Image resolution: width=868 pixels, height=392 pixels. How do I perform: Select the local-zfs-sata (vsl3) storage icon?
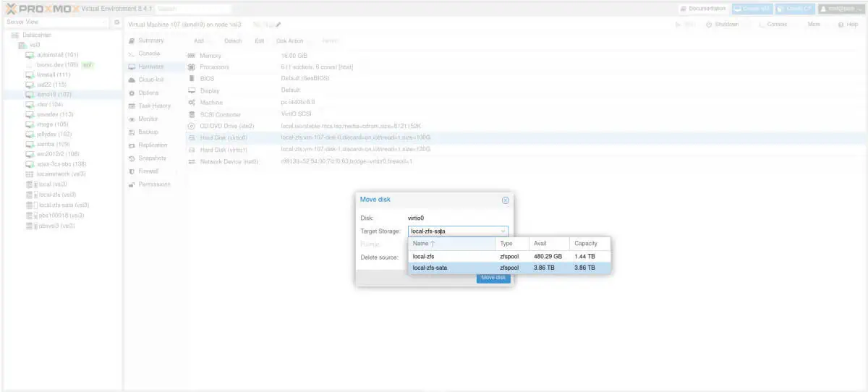coord(30,205)
